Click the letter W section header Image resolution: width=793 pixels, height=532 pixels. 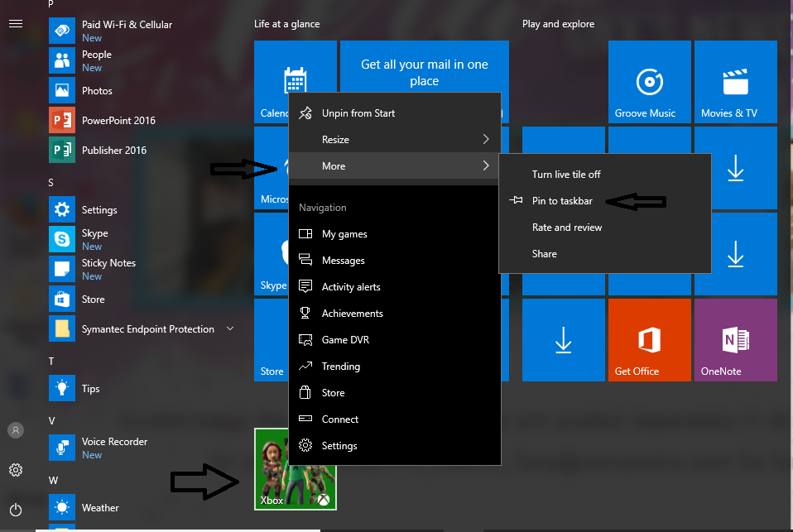53,481
